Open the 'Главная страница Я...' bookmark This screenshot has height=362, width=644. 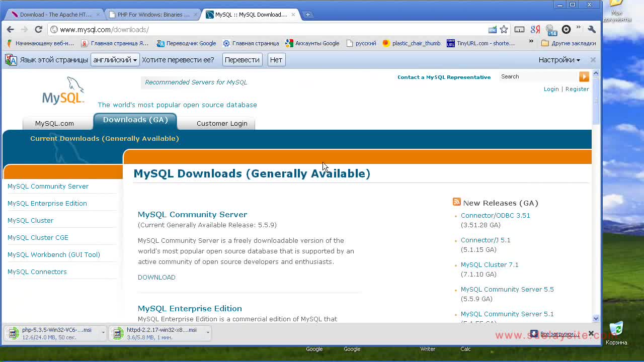(115, 43)
